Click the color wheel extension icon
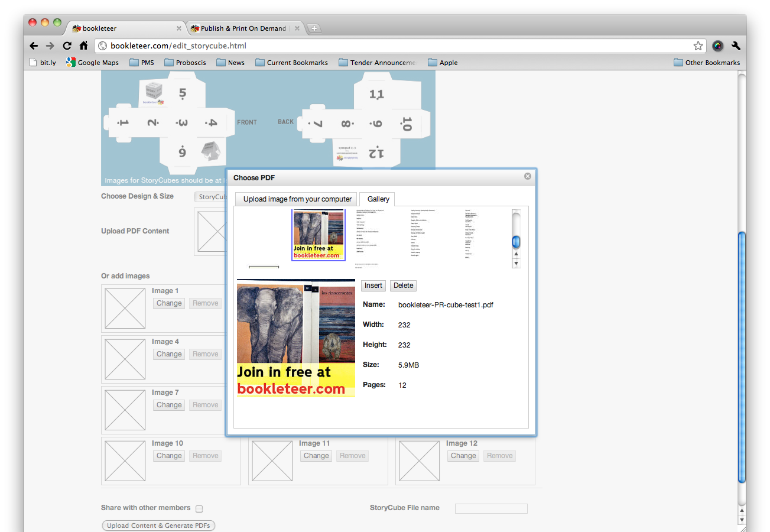 (x=718, y=46)
